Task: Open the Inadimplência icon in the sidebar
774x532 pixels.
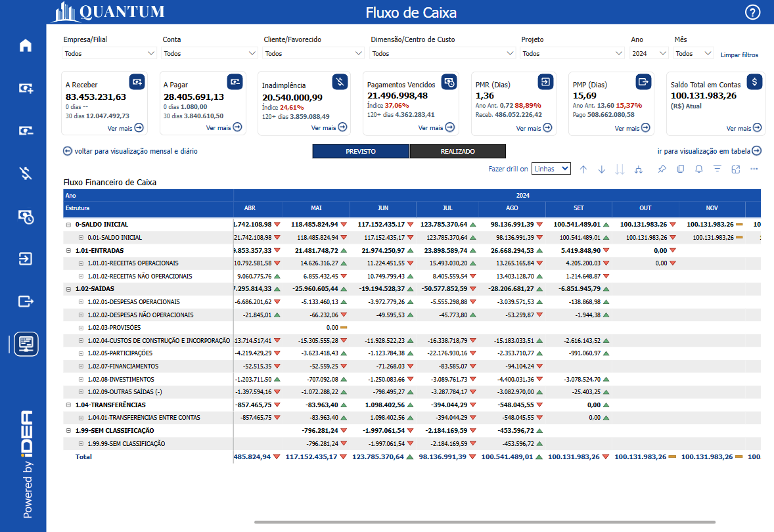Action: click(26, 173)
